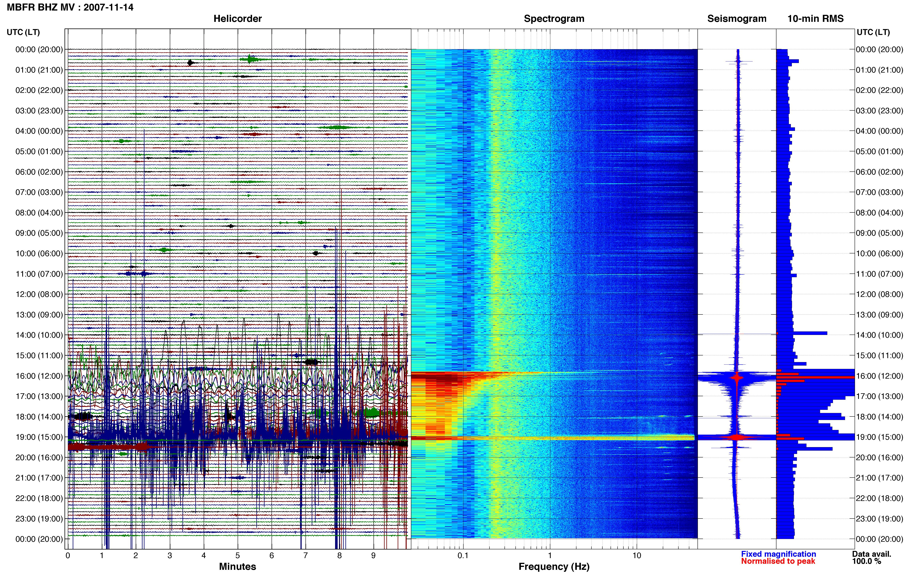Click 08:00 (04:00) on the Helicorder time axis
Image resolution: width=924 pixels, height=578 pixels.
click(x=39, y=213)
